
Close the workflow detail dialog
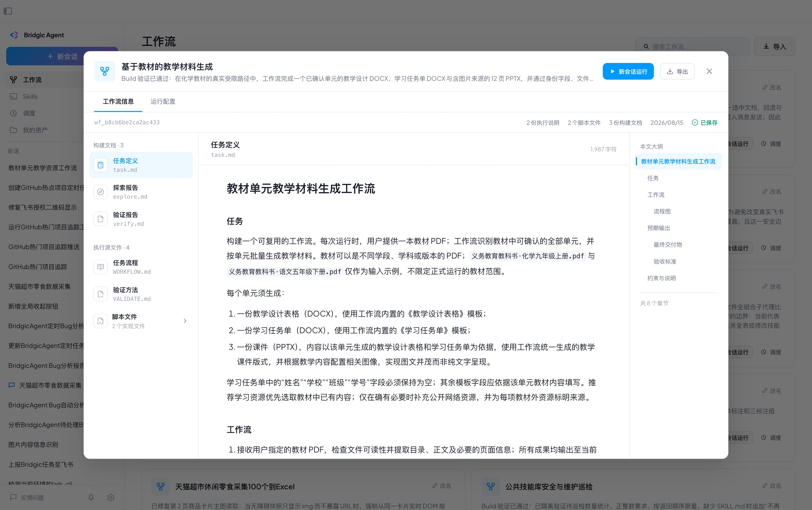pyautogui.click(x=709, y=71)
